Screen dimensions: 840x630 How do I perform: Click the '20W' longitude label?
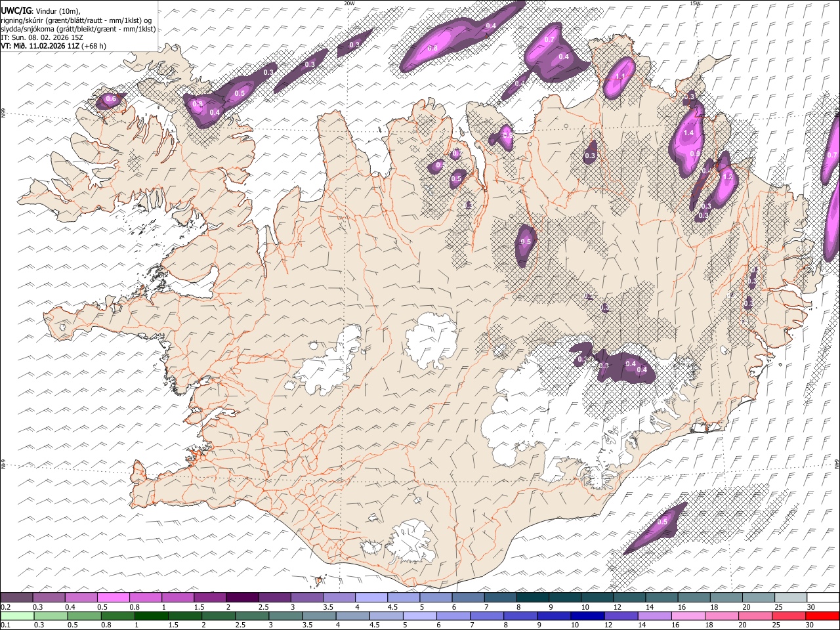tap(349, 3)
